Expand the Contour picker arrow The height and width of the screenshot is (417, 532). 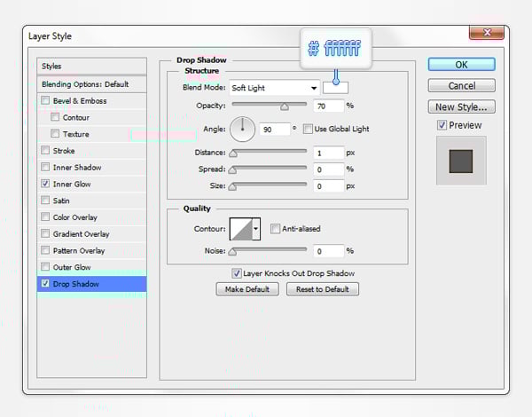256,229
